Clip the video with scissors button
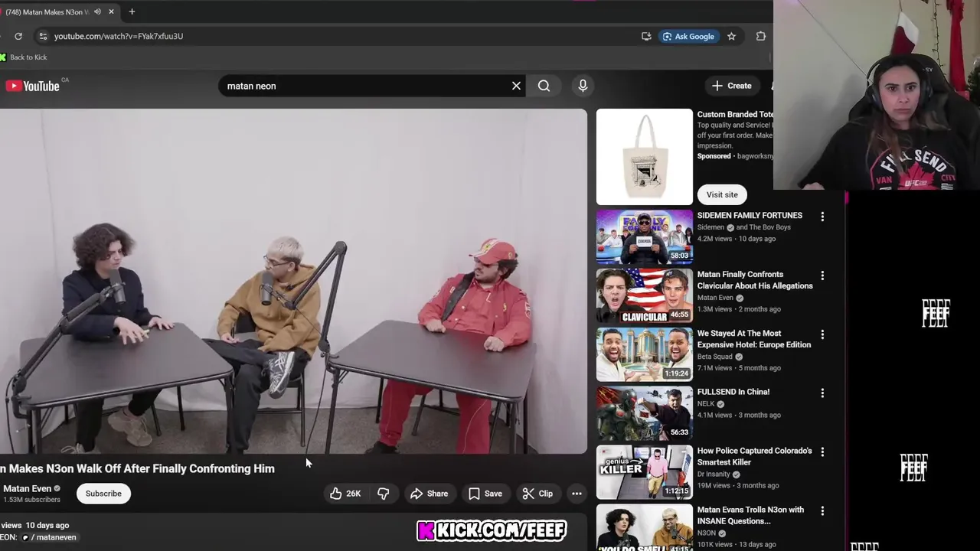The width and height of the screenshot is (980, 551). point(537,494)
